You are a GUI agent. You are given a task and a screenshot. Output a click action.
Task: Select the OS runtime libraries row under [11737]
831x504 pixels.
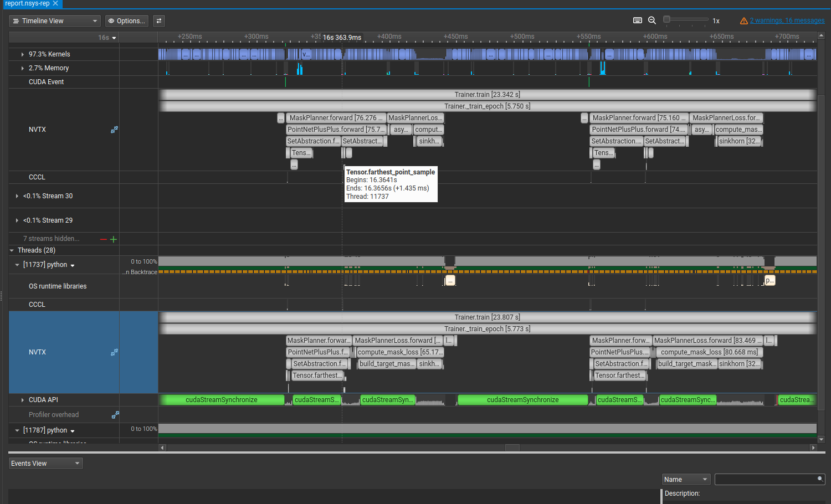[x=58, y=286]
